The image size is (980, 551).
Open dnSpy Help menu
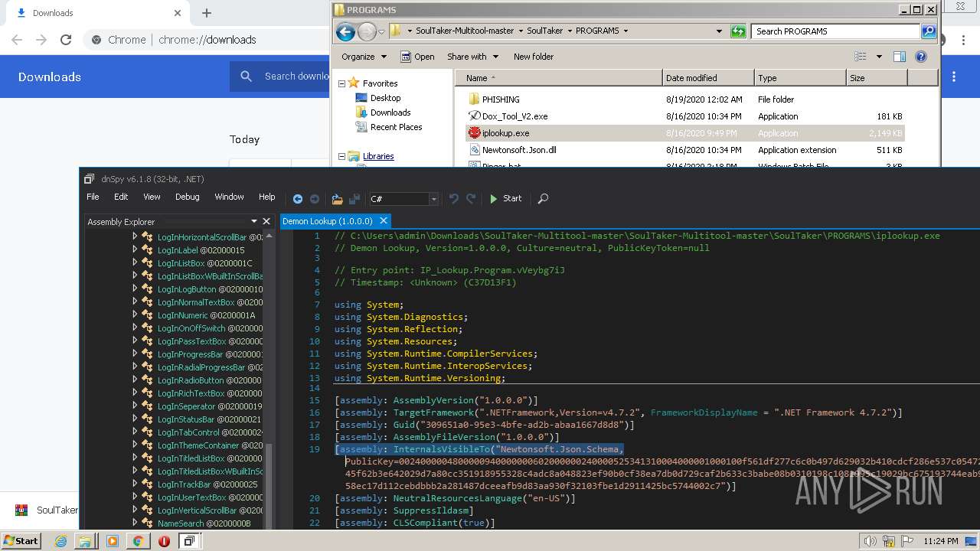click(x=266, y=197)
